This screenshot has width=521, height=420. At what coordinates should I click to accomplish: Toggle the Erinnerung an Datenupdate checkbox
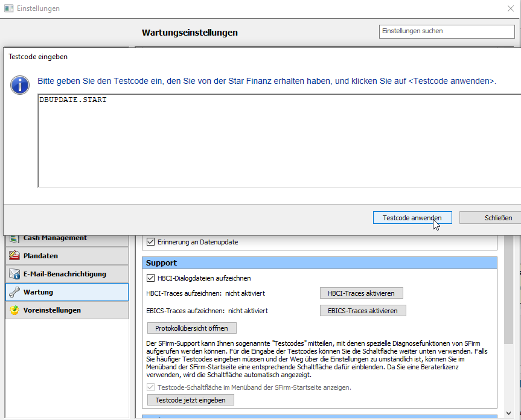pyautogui.click(x=151, y=242)
